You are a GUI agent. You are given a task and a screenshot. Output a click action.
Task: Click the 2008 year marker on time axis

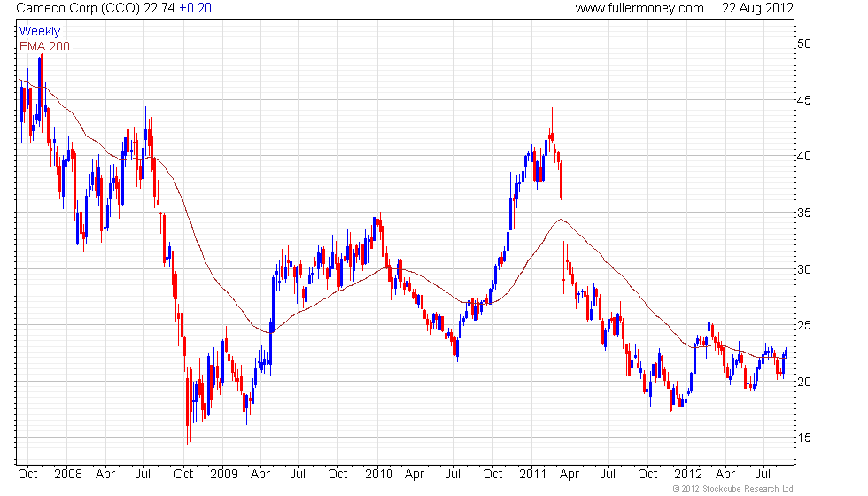point(69,474)
